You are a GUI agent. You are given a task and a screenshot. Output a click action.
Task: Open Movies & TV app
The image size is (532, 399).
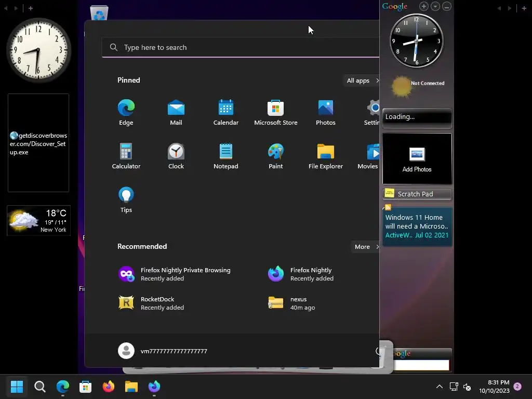point(368,156)
